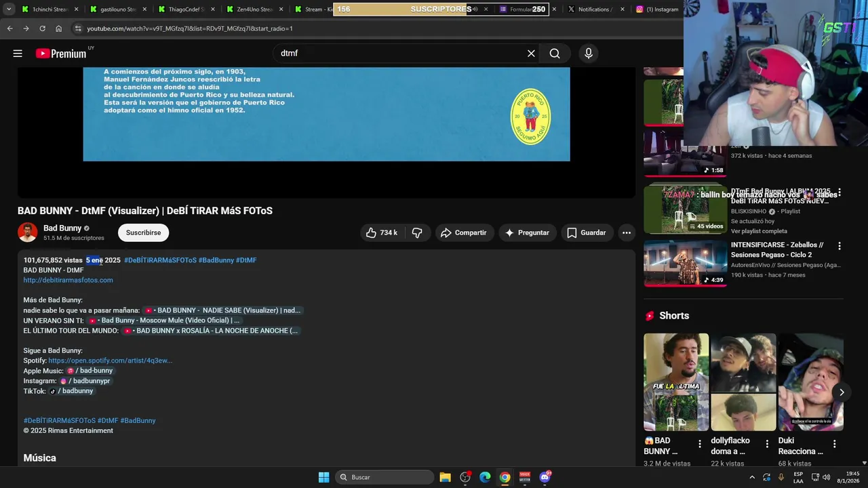Open Windows Start menu
Image resolution: width=868 pixels, height=488 pixels.
click(323, 477)
